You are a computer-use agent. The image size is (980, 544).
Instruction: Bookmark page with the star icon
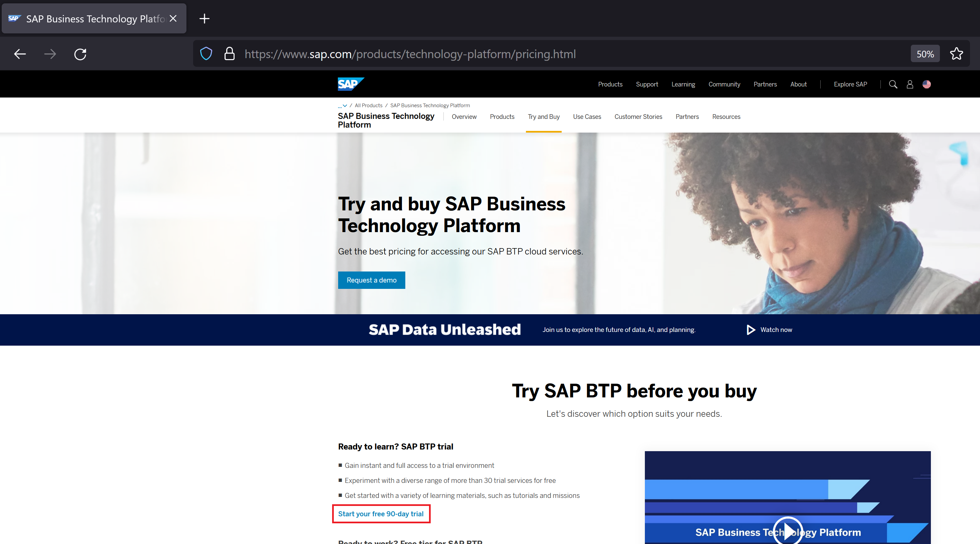956,54
